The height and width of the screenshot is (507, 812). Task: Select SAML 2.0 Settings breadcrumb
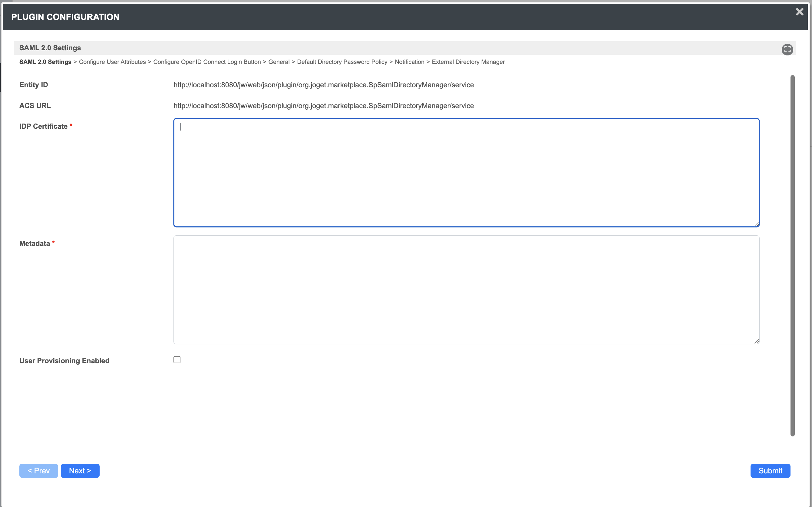[x=45, y=62]
